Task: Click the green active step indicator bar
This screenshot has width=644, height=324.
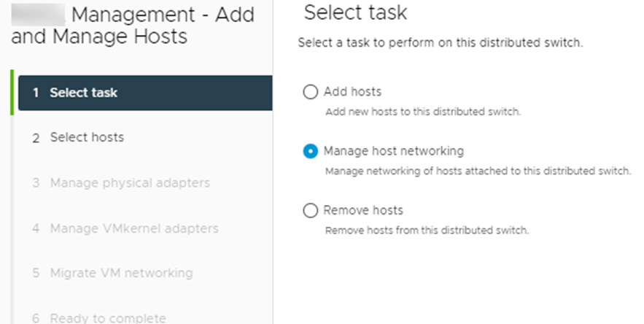Action: 12,93
